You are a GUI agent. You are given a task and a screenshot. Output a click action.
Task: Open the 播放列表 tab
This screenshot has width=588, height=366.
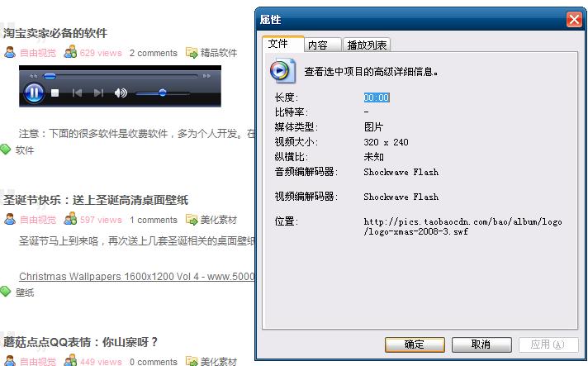pos(367,45)
